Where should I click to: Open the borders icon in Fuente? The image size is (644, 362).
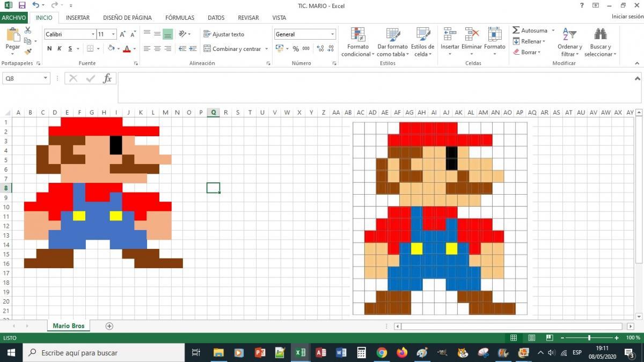click(x=90, y=48)
